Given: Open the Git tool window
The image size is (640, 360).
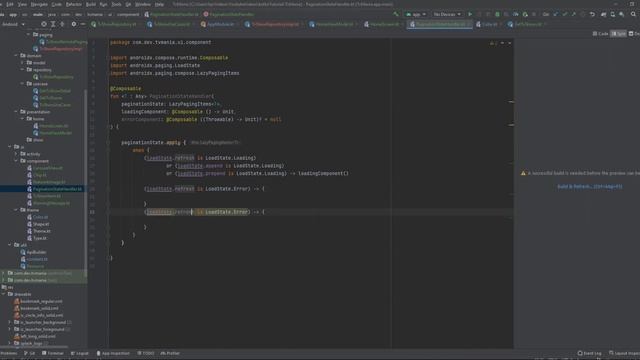Looking at the screenshot, I should [x=29, y=353].
